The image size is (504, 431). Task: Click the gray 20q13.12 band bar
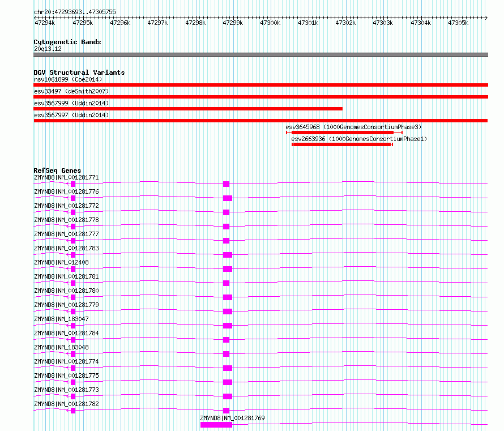260,55
